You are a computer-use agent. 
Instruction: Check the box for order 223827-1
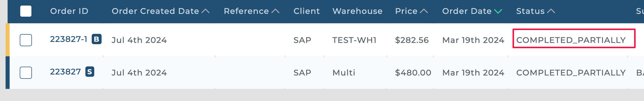coord(26,40)
